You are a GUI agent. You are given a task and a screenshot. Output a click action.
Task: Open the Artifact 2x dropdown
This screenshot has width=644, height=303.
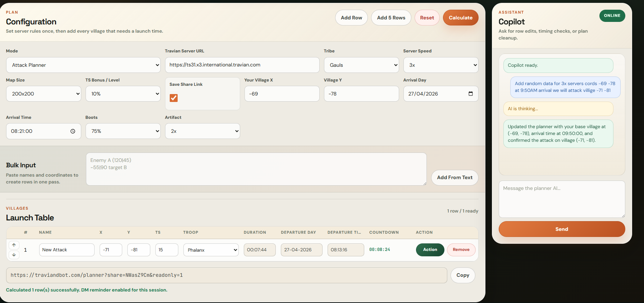[202, 131]
